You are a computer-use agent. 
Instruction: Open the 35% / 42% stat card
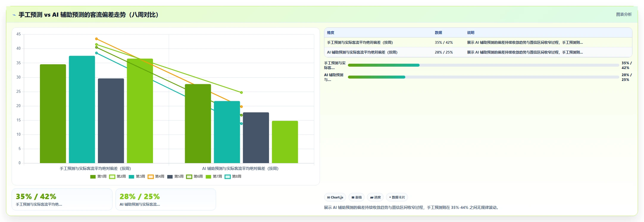(62, 199)
